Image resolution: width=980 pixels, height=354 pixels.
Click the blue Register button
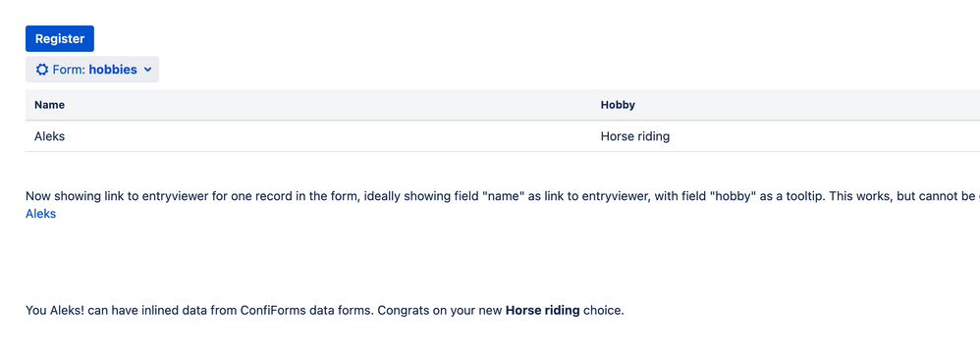click(x=59, y=38)
